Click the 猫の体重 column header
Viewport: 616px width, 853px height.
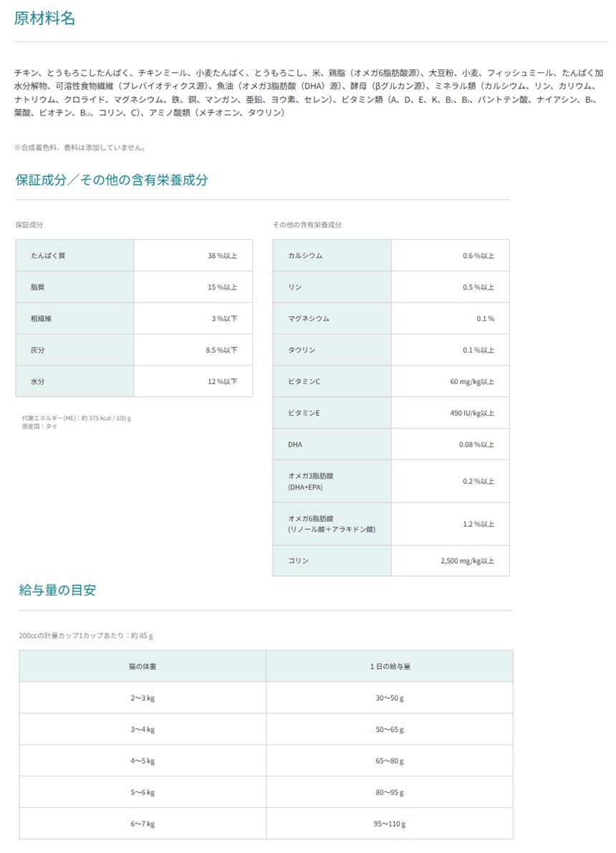point(143,666)
